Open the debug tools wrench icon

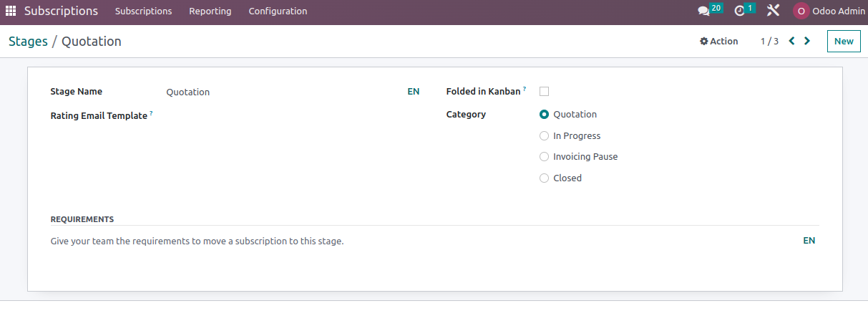pos(773,11)
